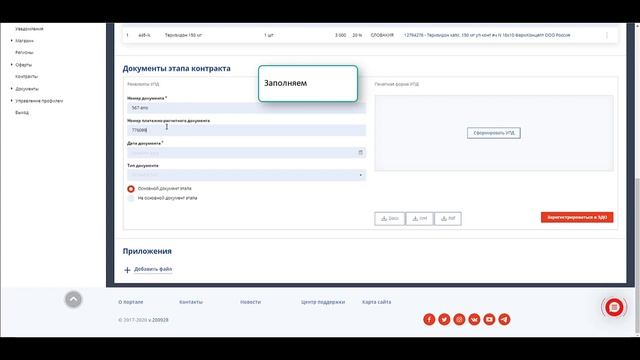Screen dimensions: 640x360
Task: Open Twitter social icon in footer
Action: [x=444, y=319]
